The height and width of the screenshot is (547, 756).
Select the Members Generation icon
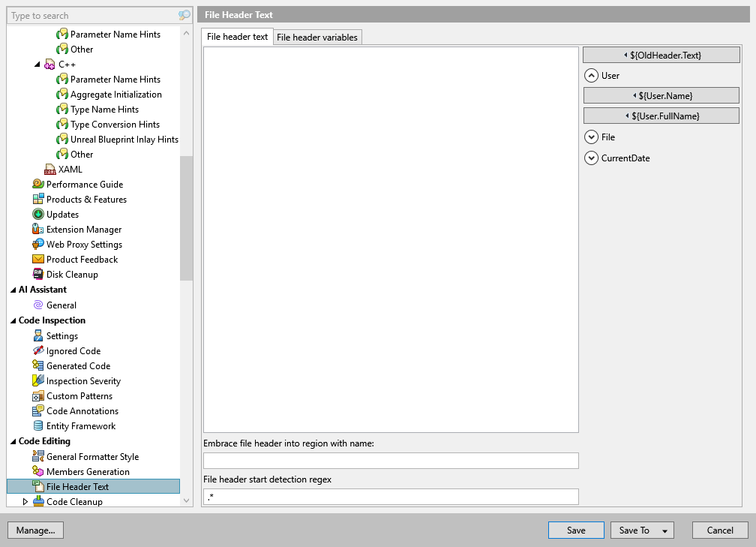39,471
